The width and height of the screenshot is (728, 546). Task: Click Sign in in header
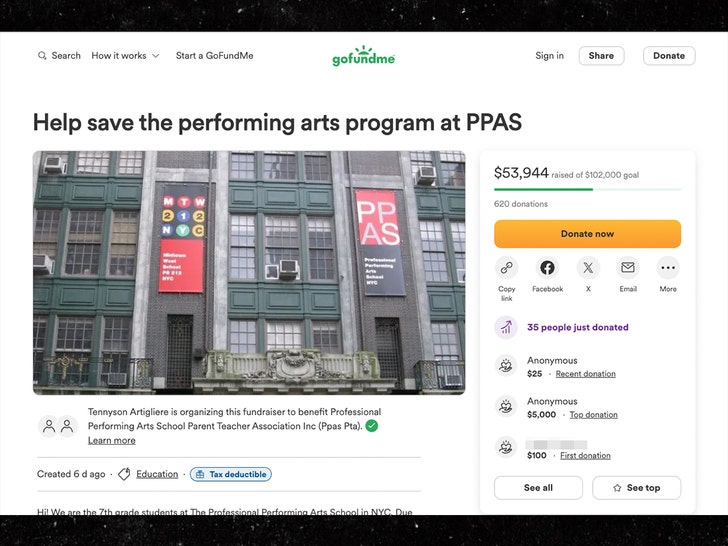tap(549, 56)
